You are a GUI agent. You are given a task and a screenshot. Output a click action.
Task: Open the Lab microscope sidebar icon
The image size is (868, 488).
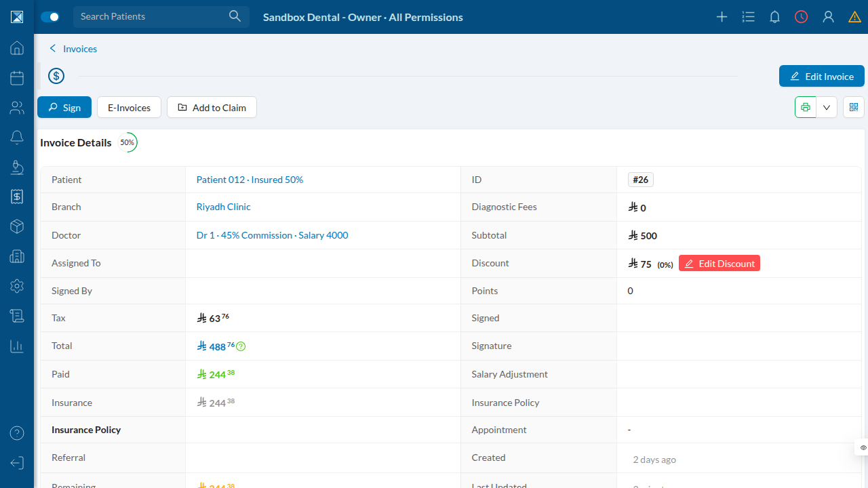[17, 167]
